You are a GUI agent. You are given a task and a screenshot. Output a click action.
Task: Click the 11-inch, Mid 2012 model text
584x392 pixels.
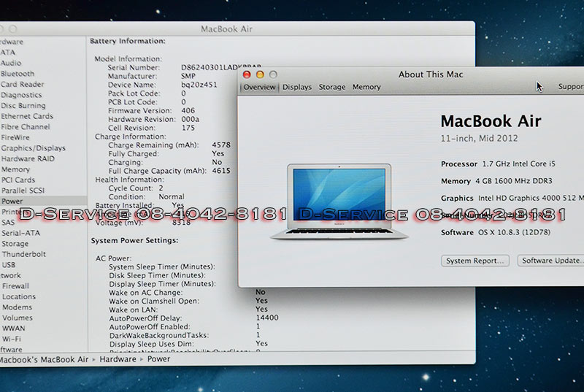pyautogui.click(x=480, y=139)
